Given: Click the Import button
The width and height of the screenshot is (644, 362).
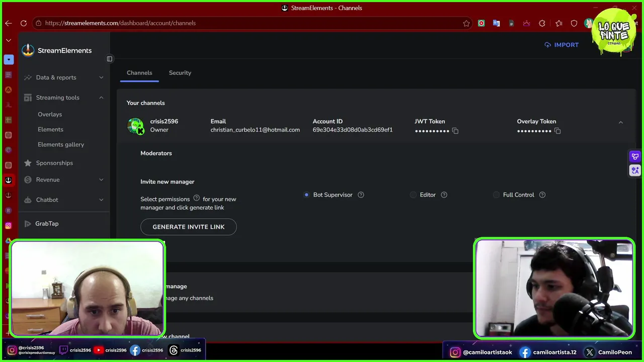Looking at the screenshot, I should [x=561, y=45].
